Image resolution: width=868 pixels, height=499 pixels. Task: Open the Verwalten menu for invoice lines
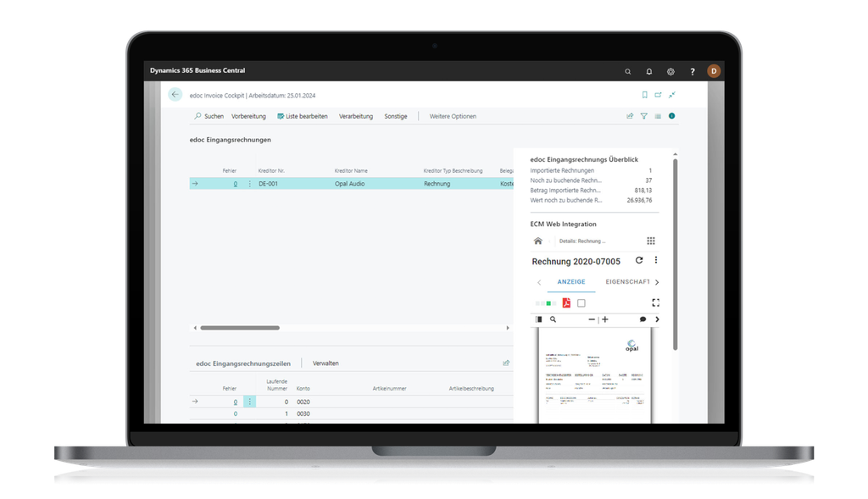325,363
